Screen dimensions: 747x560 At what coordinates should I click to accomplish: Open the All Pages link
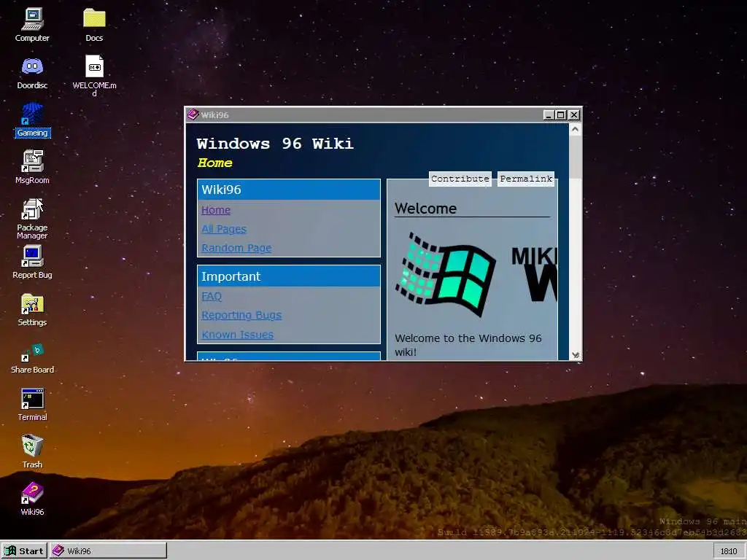point(224,229)
